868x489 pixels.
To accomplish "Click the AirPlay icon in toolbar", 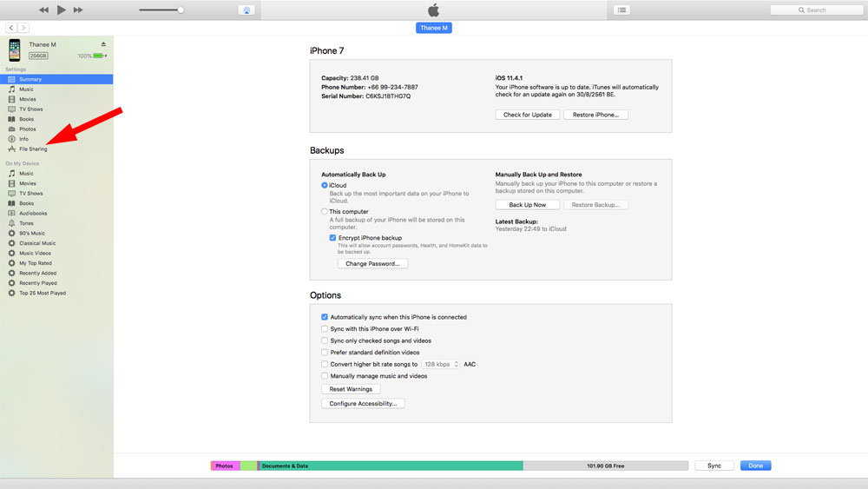I will pyautogui.click(x=247, y=10).
